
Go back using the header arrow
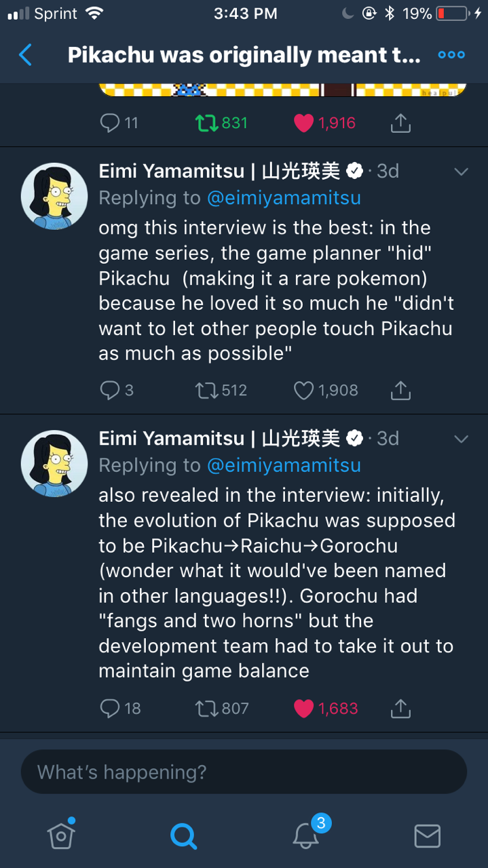pyautogui.click(x=25, y=55)
